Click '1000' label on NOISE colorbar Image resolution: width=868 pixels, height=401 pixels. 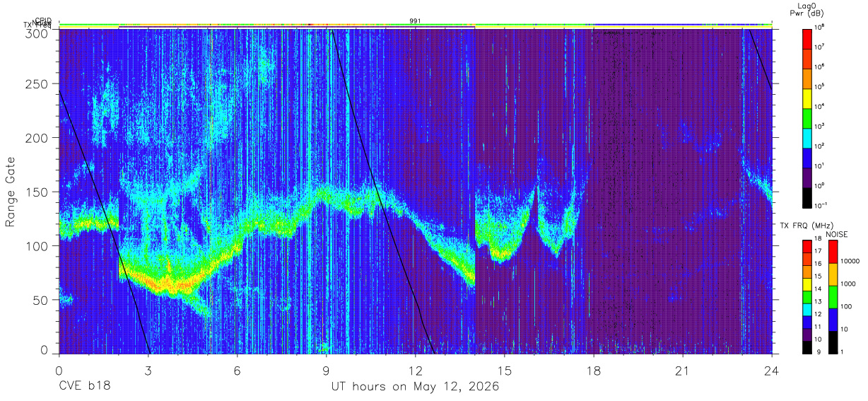coord(848,284)
